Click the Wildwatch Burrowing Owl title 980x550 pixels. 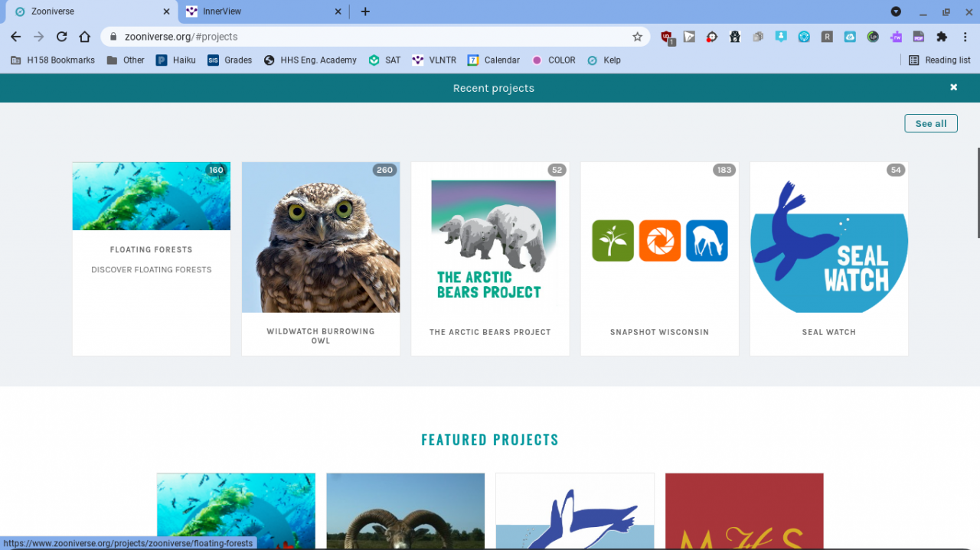pyautogui.click(x=321, y=336)
